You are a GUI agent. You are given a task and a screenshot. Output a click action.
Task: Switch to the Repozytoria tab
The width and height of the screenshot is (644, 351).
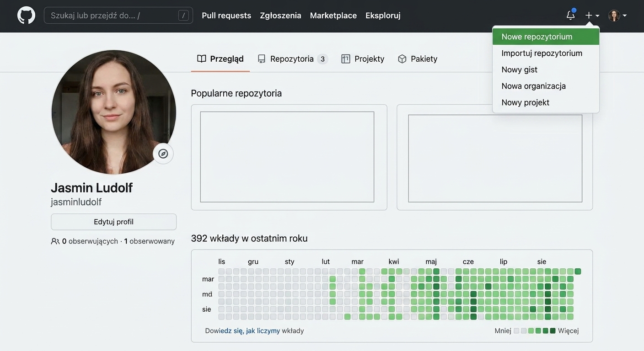point(293,59)
